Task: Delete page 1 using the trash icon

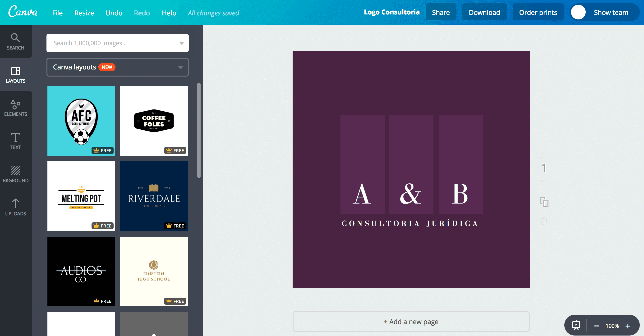Action: (544, 221)
